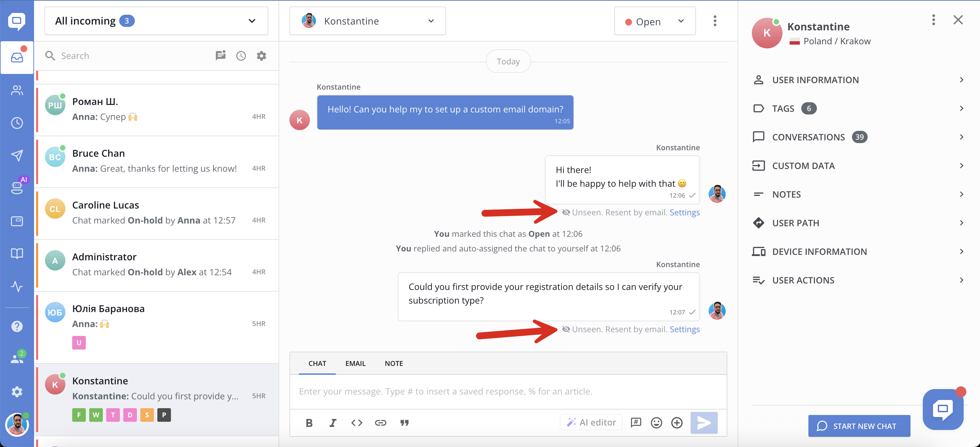Click your profile avatar at sidebar bottom

(17, 424)
